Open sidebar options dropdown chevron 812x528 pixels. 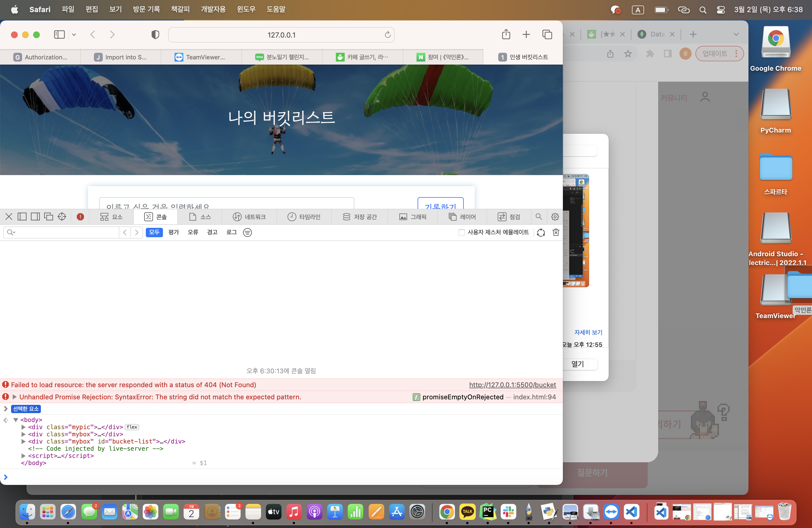click(x=74, y=35)
